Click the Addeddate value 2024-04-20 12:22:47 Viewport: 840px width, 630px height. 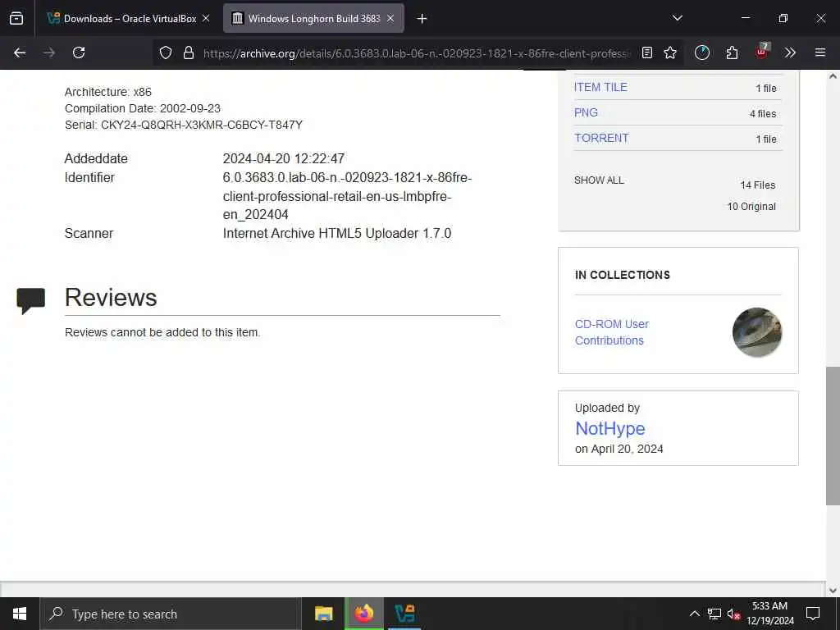(283, 158)
